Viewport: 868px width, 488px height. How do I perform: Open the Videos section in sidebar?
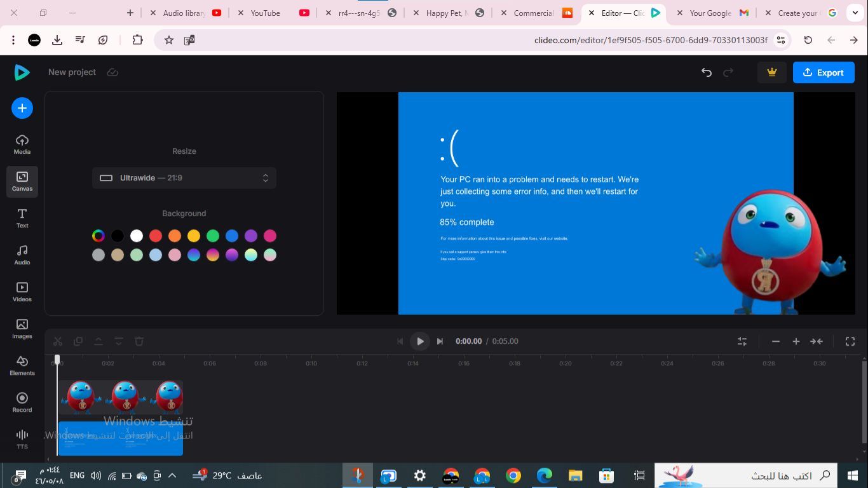[22, 292]
